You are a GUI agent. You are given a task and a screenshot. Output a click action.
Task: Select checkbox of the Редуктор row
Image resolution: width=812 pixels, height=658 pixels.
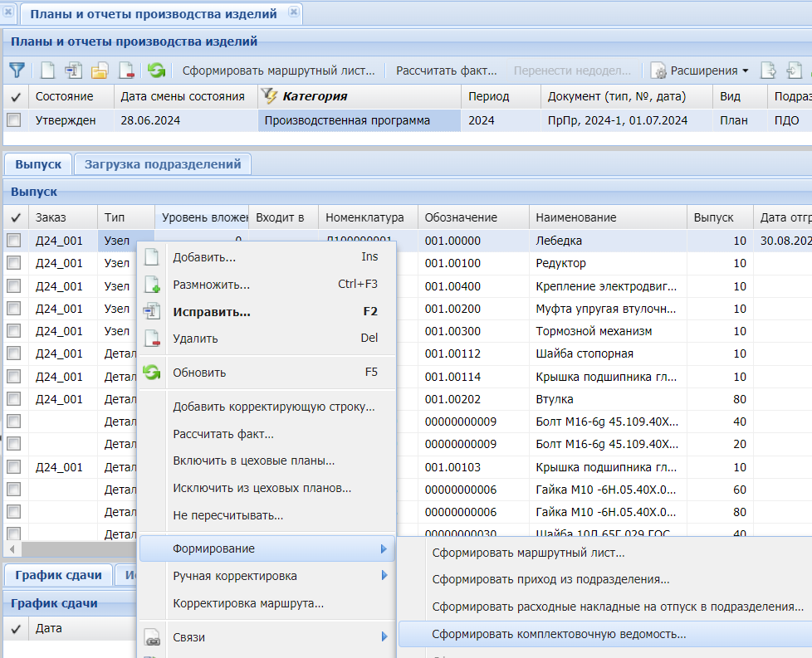click(14, 263)
